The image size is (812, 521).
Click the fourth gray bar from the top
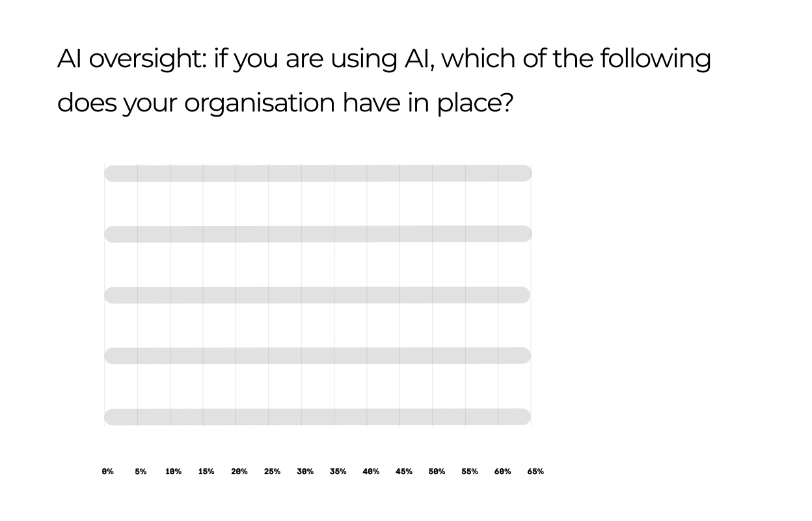(318, 356)
